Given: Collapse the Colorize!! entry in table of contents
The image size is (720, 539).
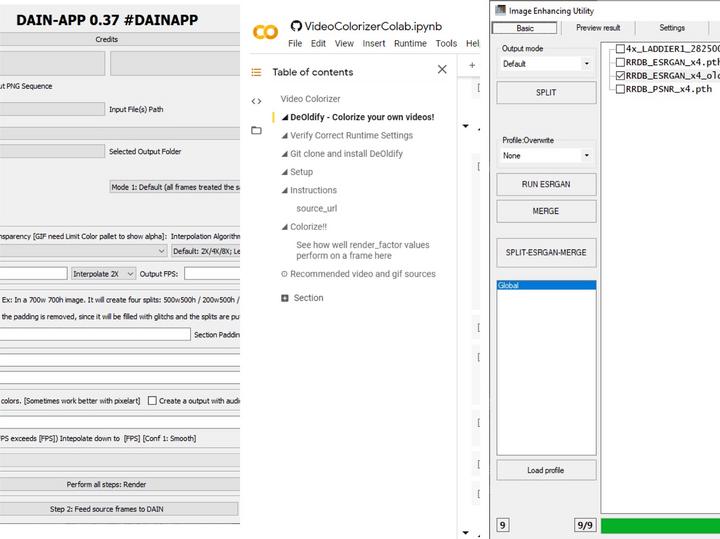Looking at the screenshot, I should point(285,227).
